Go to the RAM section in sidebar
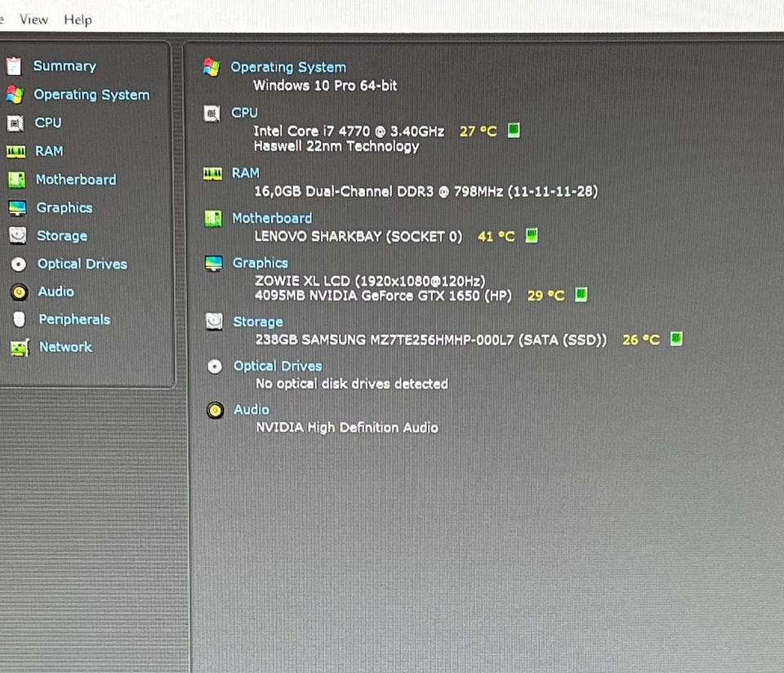The width and height of the screenshot is (784, 673). pos(49,151)
